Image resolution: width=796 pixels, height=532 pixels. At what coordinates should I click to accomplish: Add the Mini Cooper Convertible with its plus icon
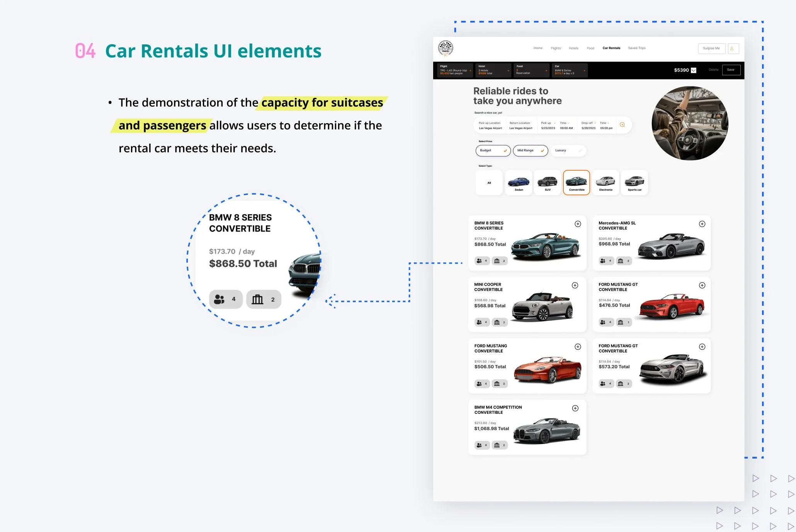575,285
